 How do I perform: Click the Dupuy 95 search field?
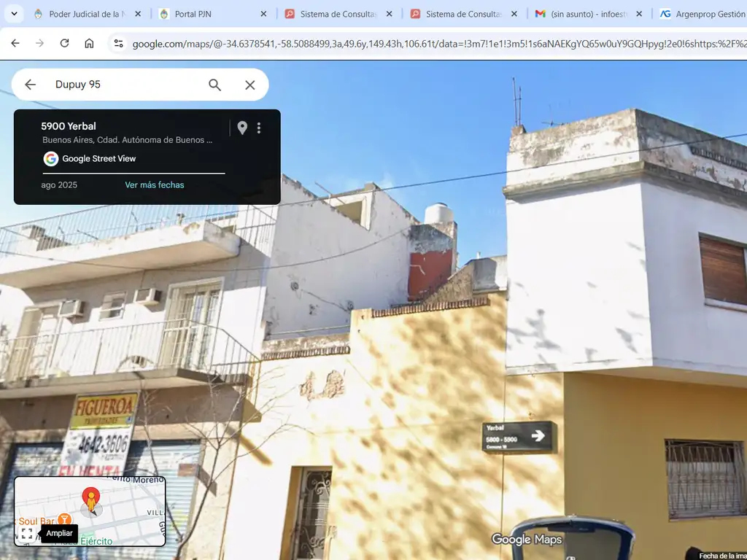tap(126, 85)
